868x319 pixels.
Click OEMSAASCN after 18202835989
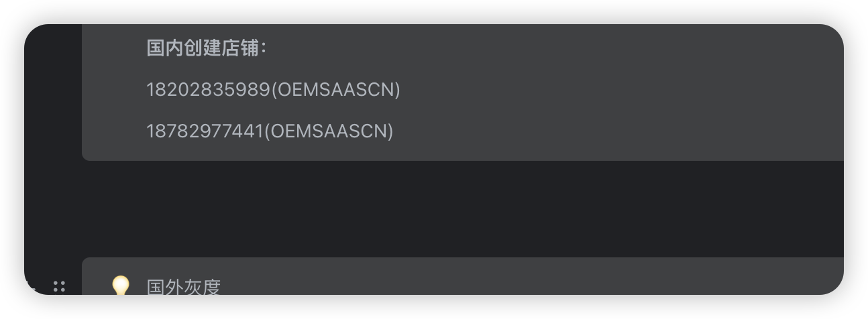pyautogui.click(x=337, y=89)
